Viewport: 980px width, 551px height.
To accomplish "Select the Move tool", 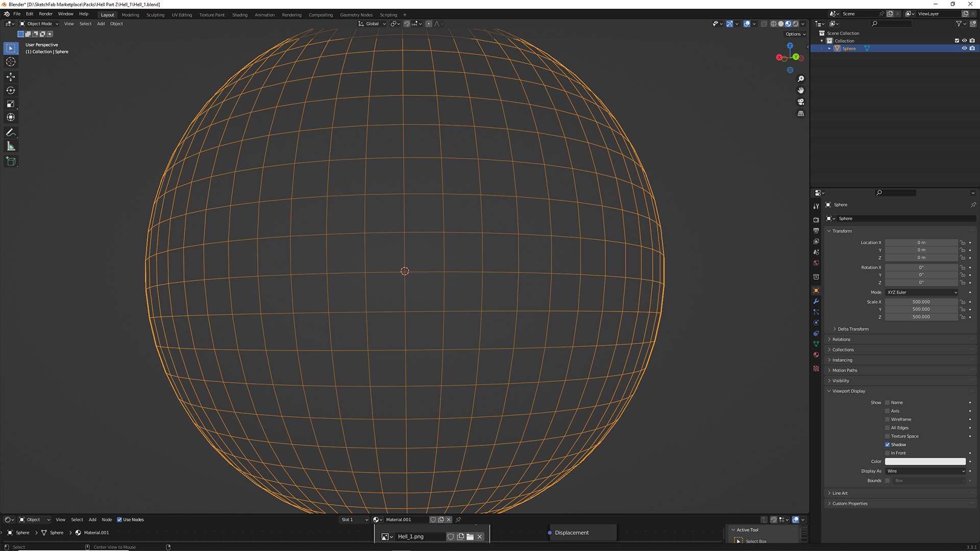I will pos(11,77).
